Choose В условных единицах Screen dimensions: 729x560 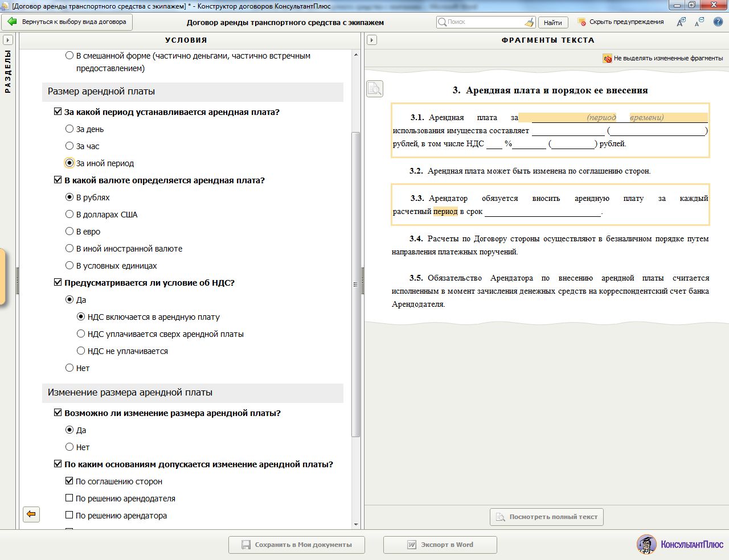pos(69,265)
